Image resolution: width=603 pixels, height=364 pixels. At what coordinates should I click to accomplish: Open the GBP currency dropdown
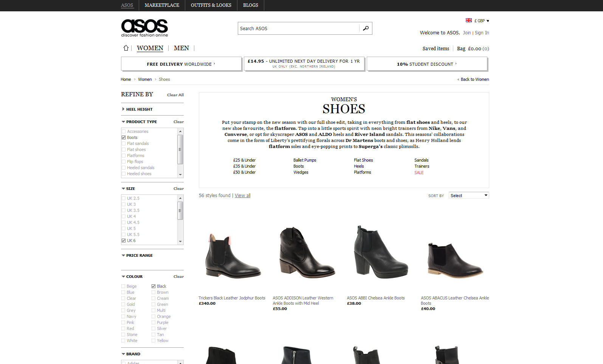(482, 21)
